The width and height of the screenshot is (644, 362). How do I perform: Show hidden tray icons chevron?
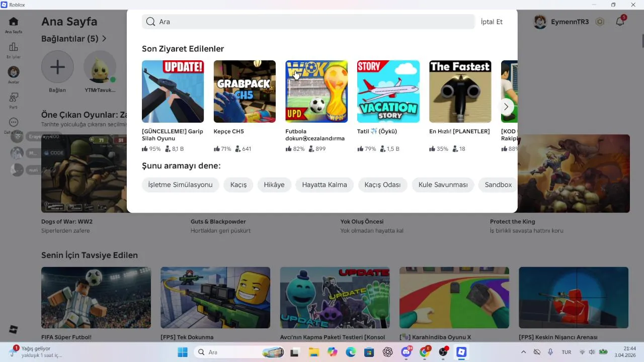[x=523, y=352]
